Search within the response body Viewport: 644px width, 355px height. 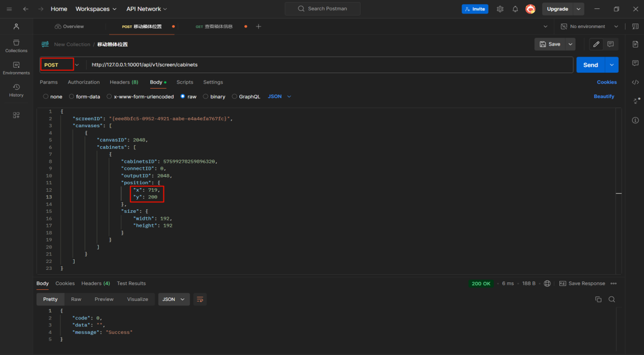coord(612,299)
